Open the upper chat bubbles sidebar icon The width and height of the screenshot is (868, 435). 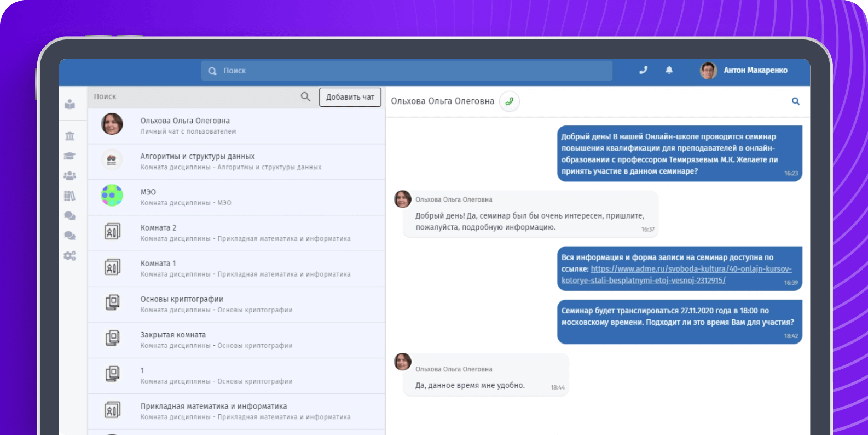[70, 216]
